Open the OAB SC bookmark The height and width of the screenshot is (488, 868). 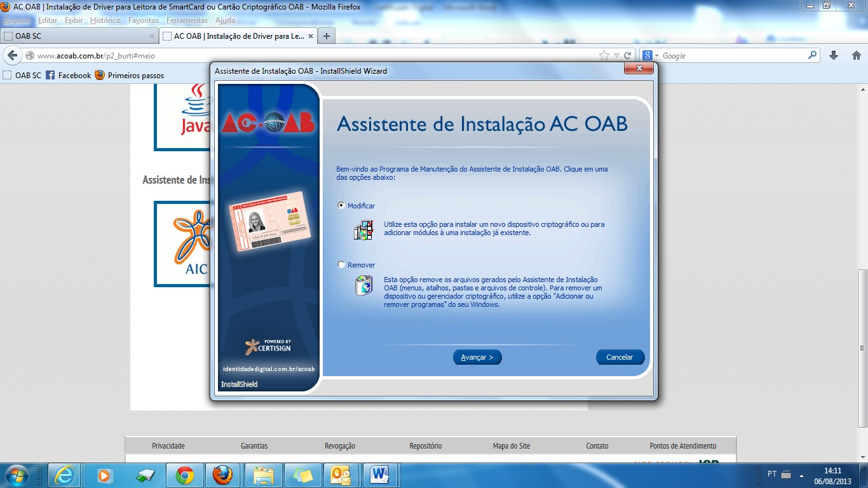point(22,75)
